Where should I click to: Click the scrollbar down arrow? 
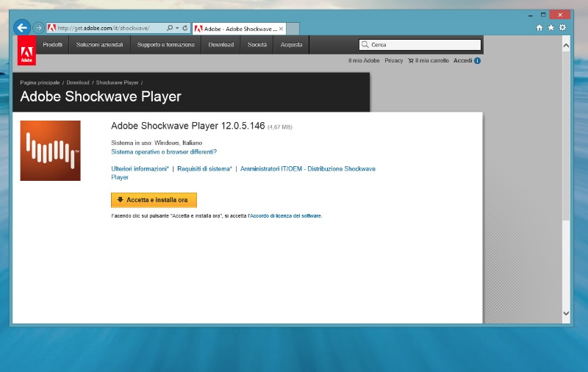[x=565, y=313]
